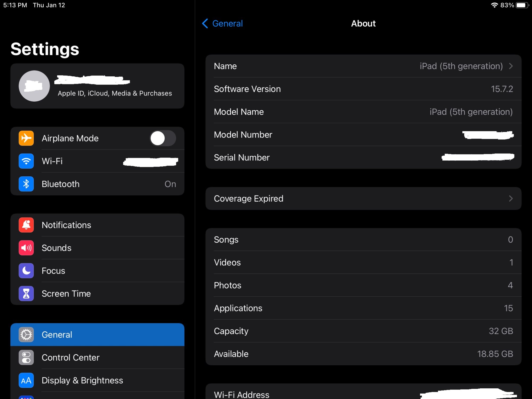Tap the Display & Brightness AA icon

(x=26, y=380)
